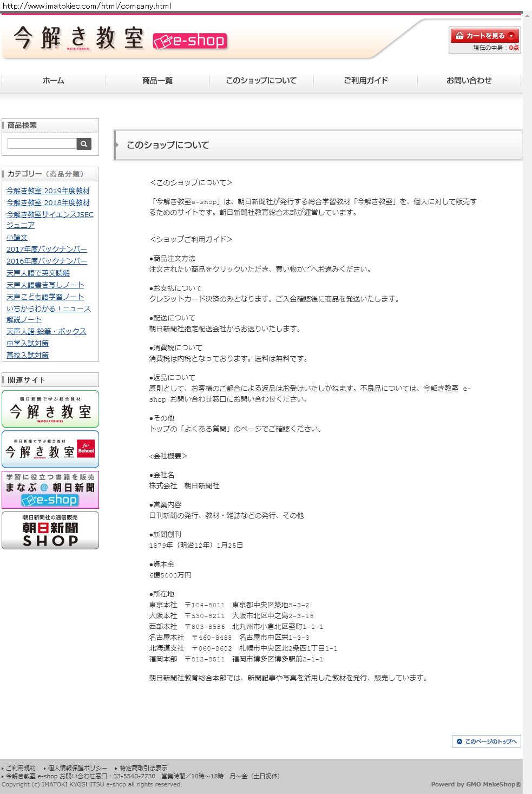The image size is (532, 794).
Task: Click the 北海道支社 address line
Action: (244, 648)
